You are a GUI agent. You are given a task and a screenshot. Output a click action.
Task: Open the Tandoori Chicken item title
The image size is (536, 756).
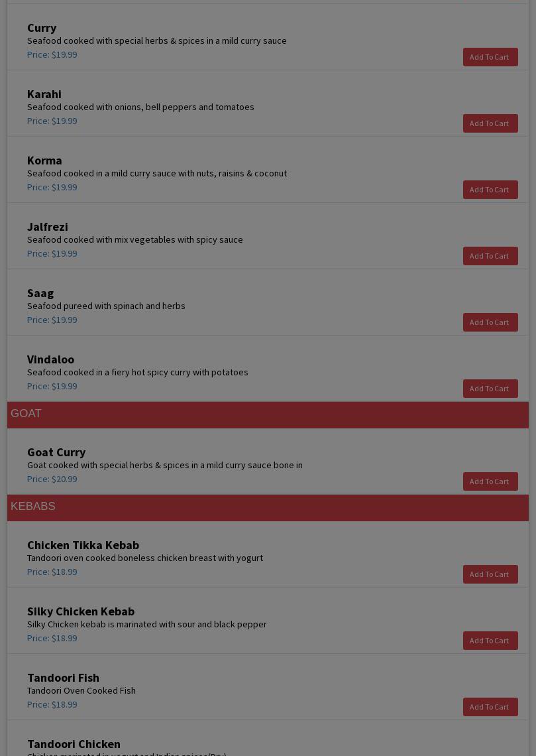(x=74, y=744)
